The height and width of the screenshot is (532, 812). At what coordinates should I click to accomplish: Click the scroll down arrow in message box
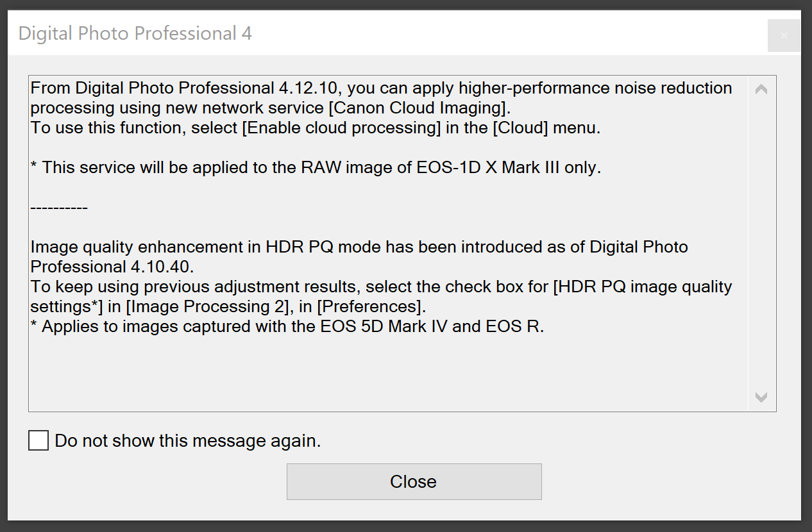(761, 397)
